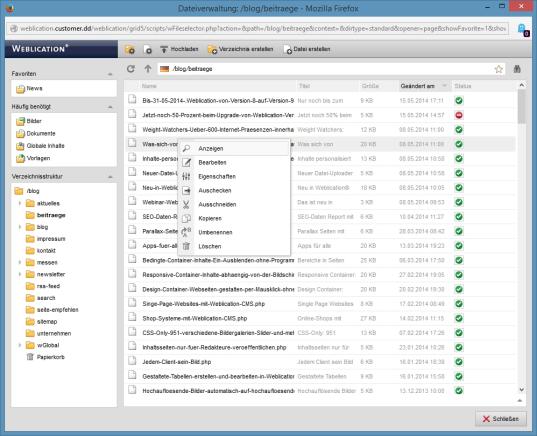This screenshot has width=537, height=436.
Task: Select Bearbeiten in the context menu
Action: 234,163
